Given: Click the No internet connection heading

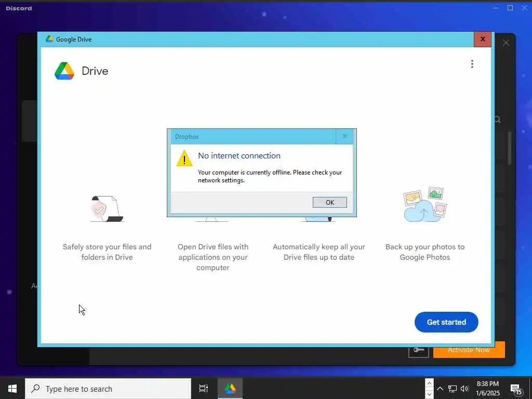Looking at the screenshot, I should pyautogui.click(x=239, y=156).
